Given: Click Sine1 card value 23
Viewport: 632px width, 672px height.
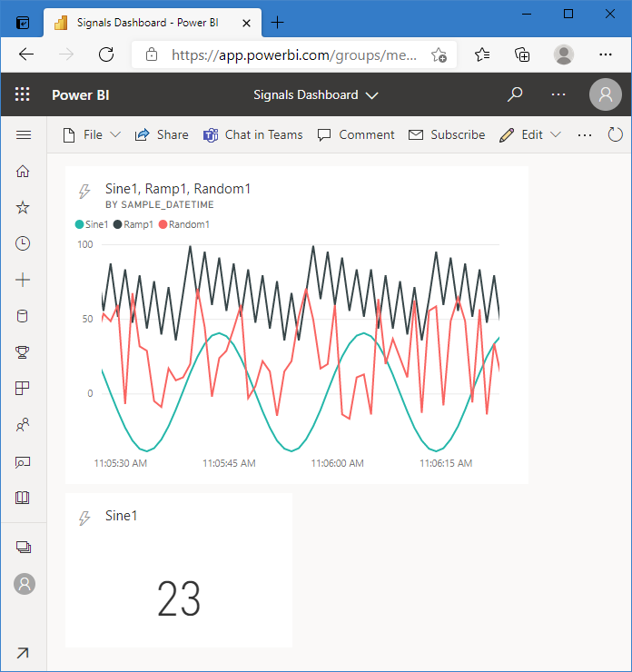Looking at the screenshot, I should click(x=179, y=598).
